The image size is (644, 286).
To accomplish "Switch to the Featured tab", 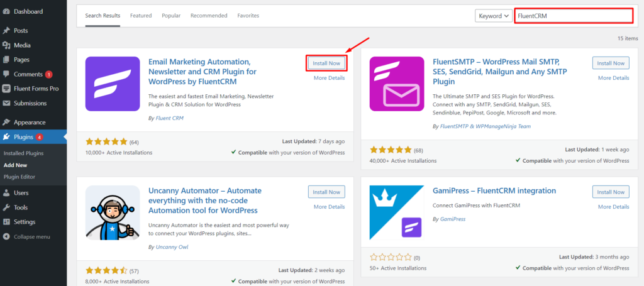I will tap(141, 16).
